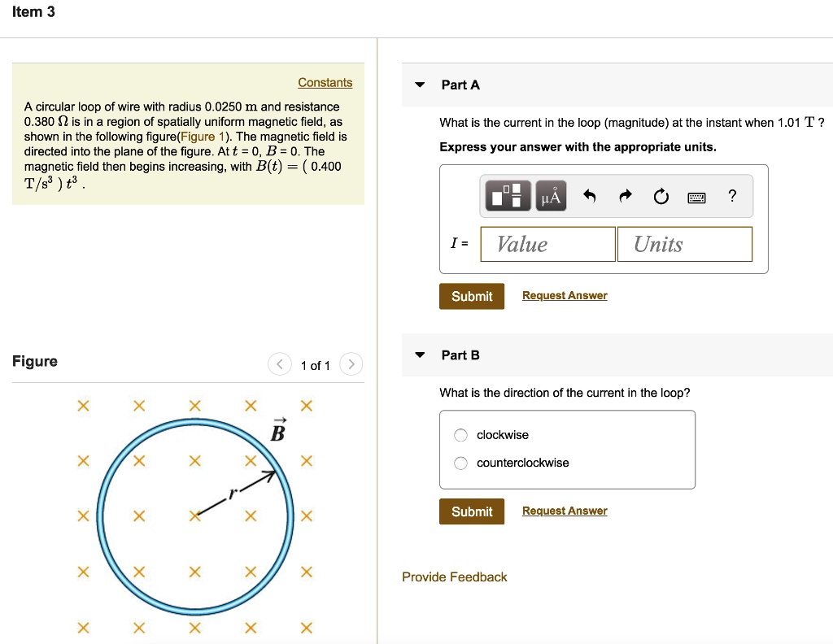Collapse the Part B section

coord(420,355)
